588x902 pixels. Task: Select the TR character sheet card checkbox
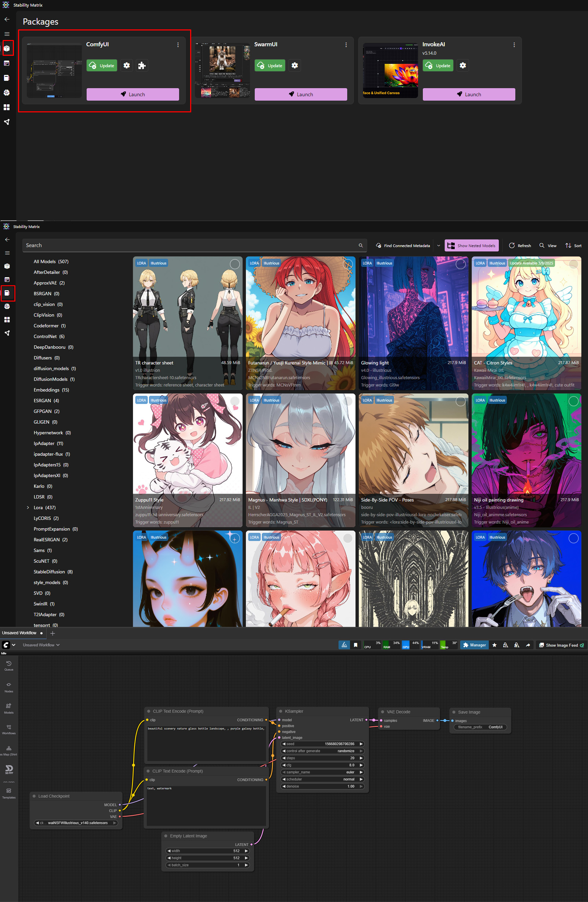235,264
